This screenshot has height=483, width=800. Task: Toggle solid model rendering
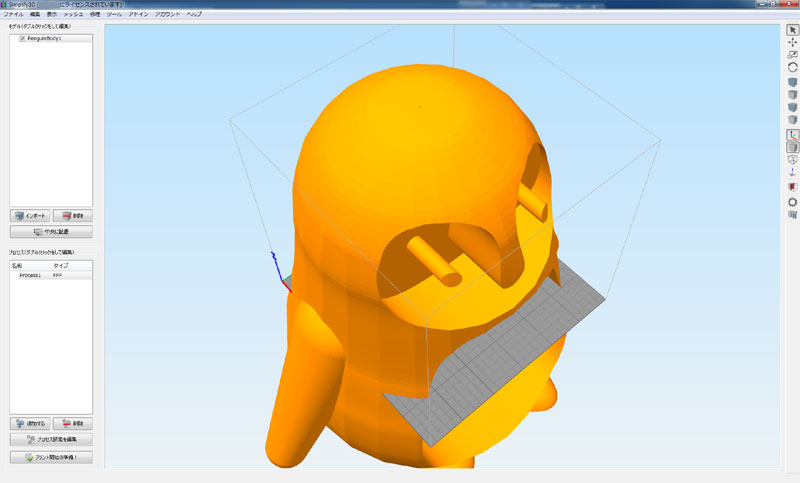792,147
